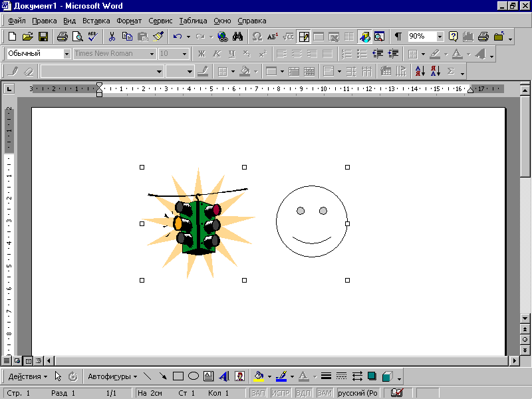Click the ЗАП status bar indicator
Image resolution: width=532 pixels, height=399 pixels.
click(x=259, y=393)
